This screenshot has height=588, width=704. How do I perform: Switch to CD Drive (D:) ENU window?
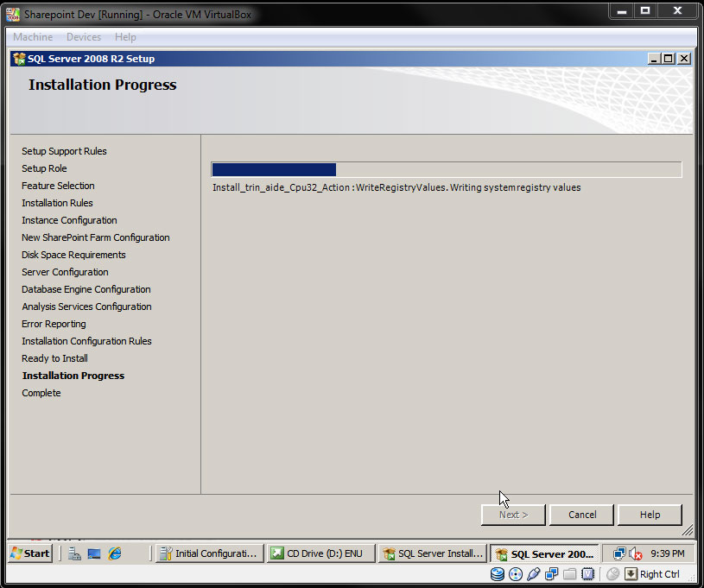[x=321, y=553]
